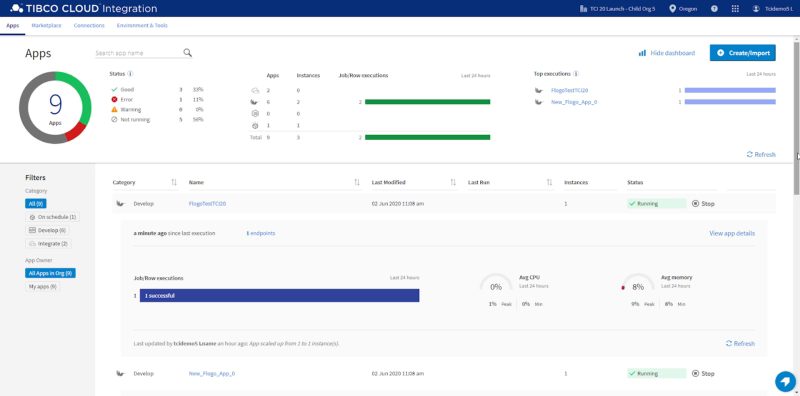The image size is (800, 396).
Task: Sort table by Category column arrows
Action: point(174,182)
